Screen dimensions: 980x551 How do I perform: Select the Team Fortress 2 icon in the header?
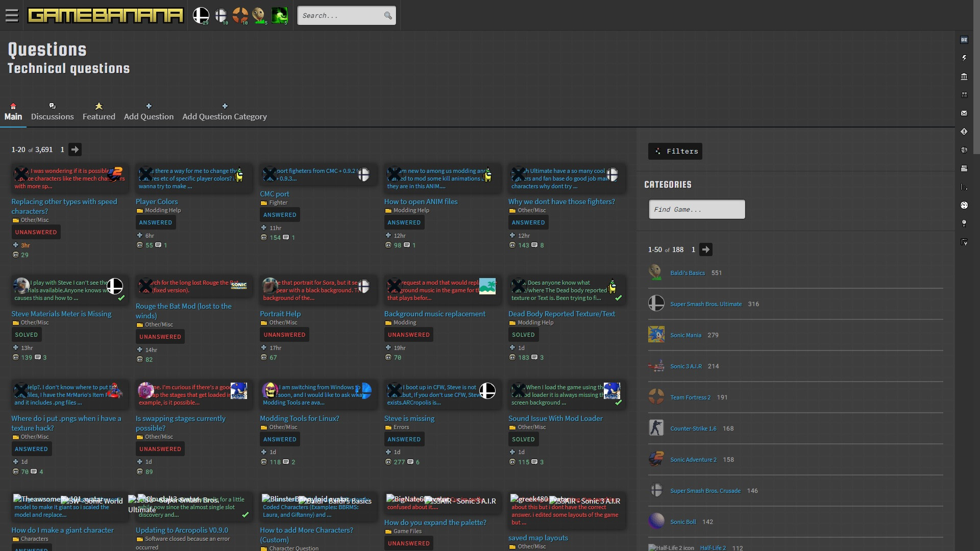[x=241, y=15]
